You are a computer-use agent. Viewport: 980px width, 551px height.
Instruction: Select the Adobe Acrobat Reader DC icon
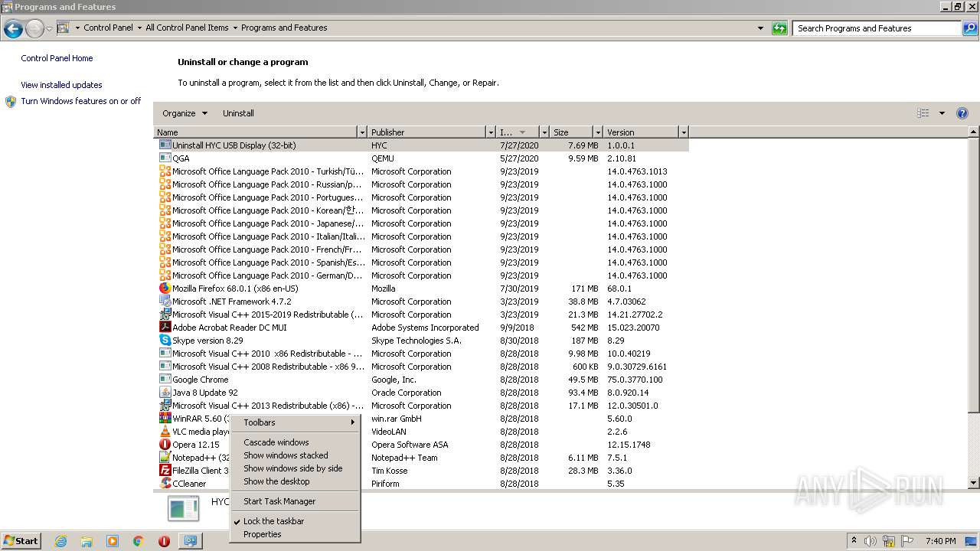(165, 328)
